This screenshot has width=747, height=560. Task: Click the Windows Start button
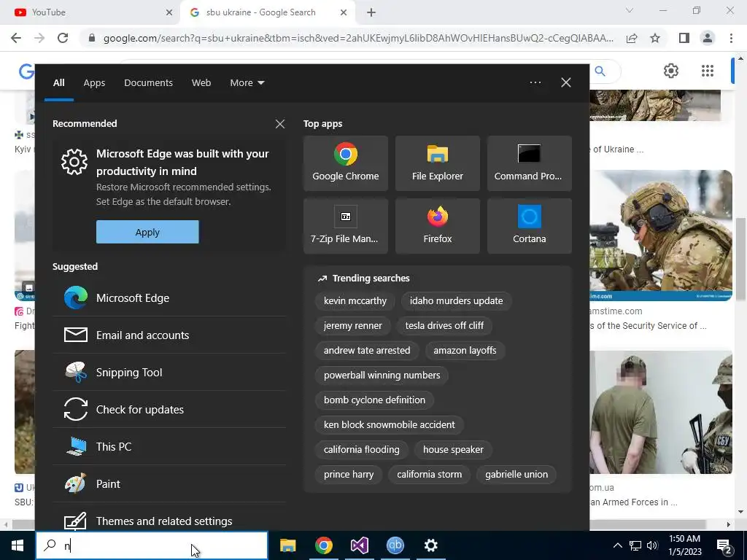click(18, 545)
